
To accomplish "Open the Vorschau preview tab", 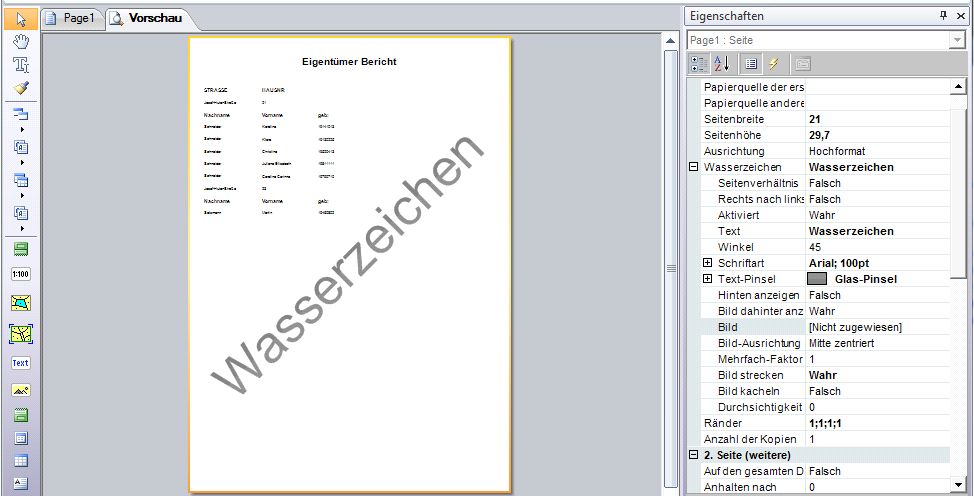I will (x=146, y=18).
